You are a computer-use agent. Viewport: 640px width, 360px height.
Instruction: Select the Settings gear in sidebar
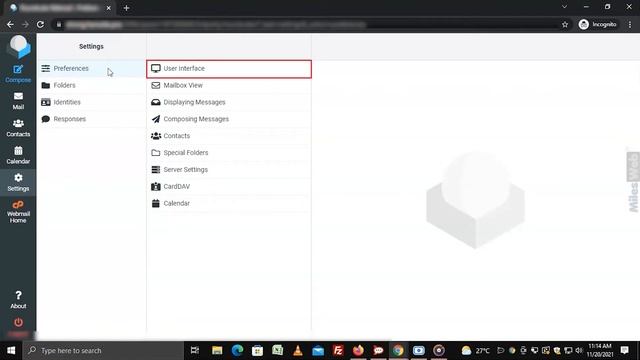pos(18,182)
